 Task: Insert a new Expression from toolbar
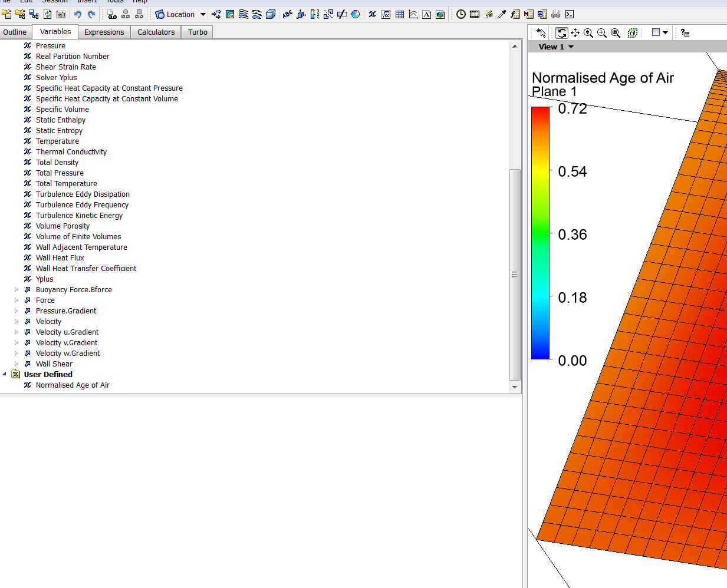(x=386, y=14)
